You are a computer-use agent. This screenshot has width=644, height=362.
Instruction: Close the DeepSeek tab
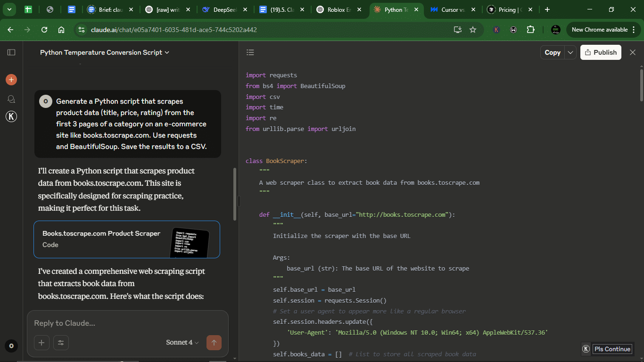(245, 9)
